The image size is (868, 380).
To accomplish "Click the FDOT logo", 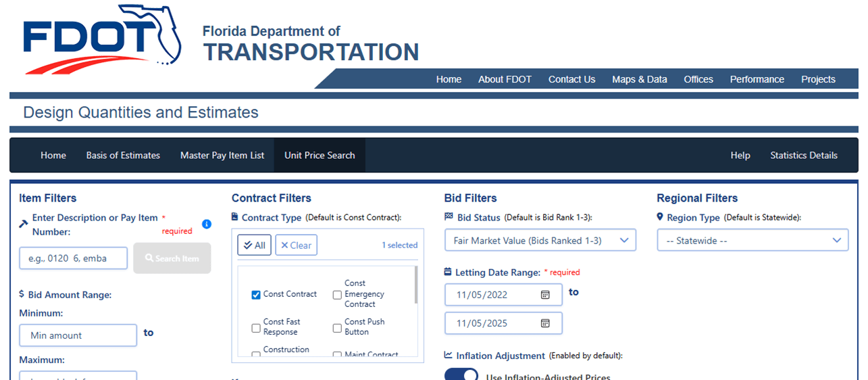I will 101,39.
